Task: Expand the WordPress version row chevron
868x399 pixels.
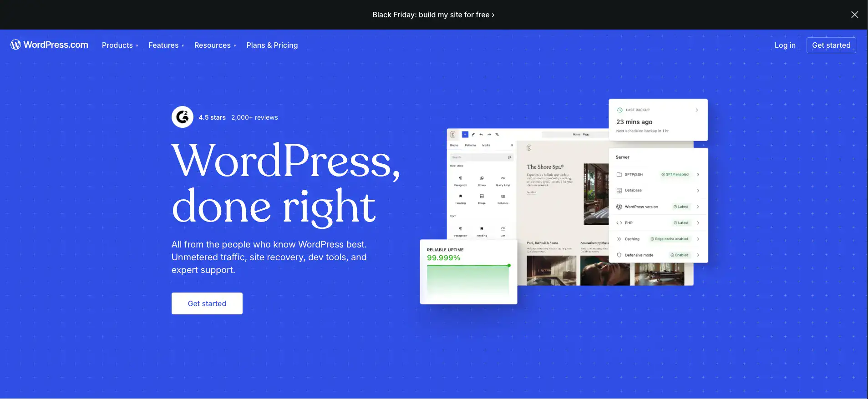Action: click(698, 207)
